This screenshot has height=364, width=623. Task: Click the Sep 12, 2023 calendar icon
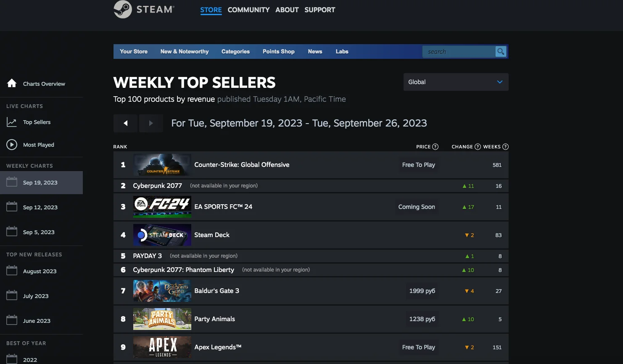(12, 207)
